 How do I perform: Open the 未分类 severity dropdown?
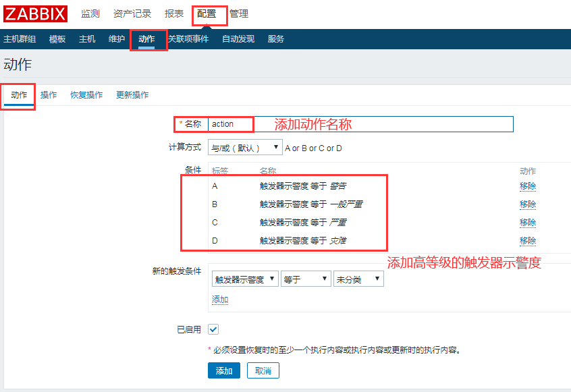pyautogui.click(x=358, y=279)
